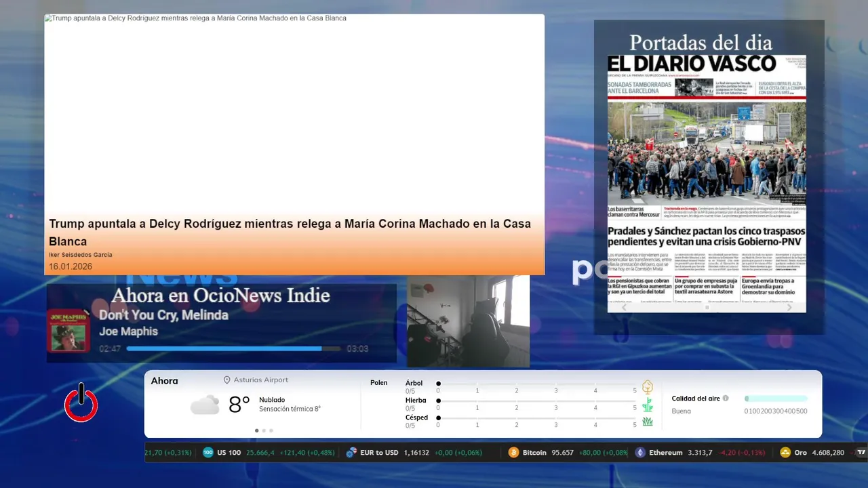Click the Calidad del aire label
The width and height of the screenshot is (868, 488).
(x=696, y=399)
